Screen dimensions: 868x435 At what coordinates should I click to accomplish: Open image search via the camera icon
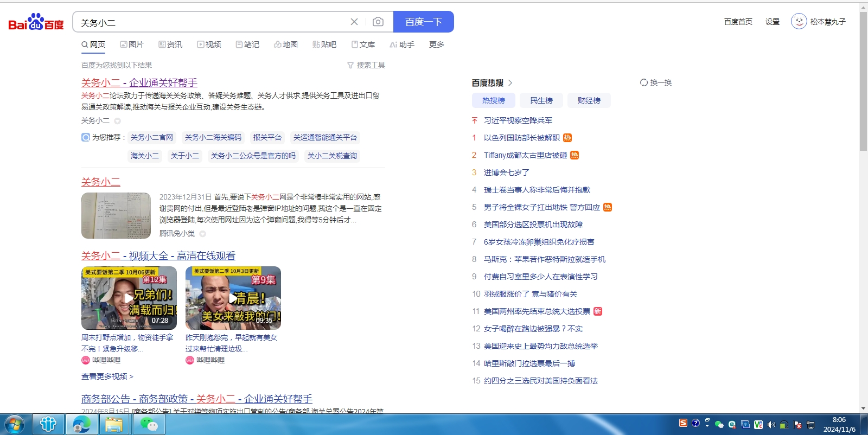(378, 22)
